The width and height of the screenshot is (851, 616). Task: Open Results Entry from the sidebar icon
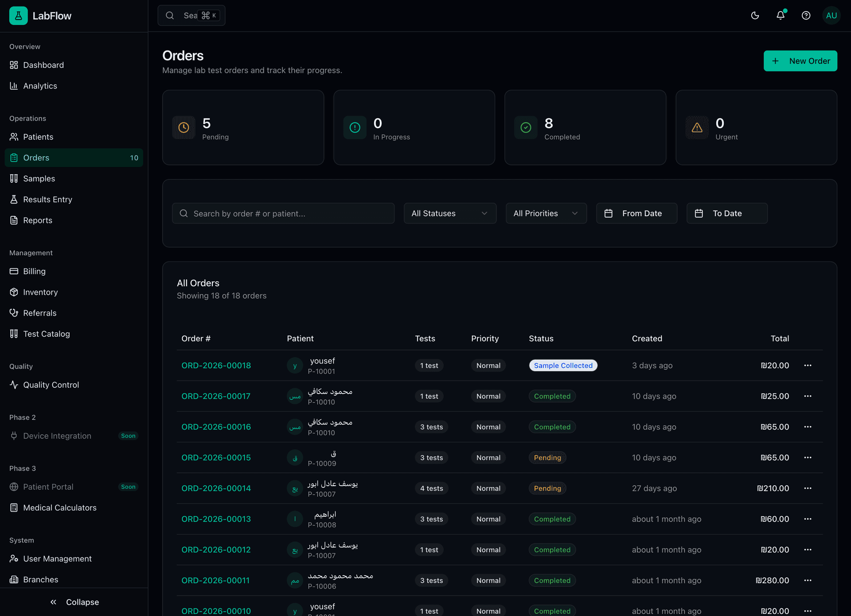(x=14, y=199)
